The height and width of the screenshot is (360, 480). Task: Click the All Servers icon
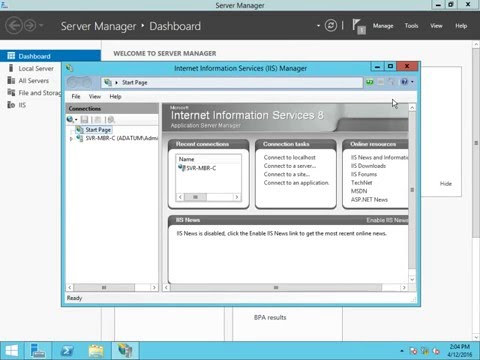(x=11, y=80)
